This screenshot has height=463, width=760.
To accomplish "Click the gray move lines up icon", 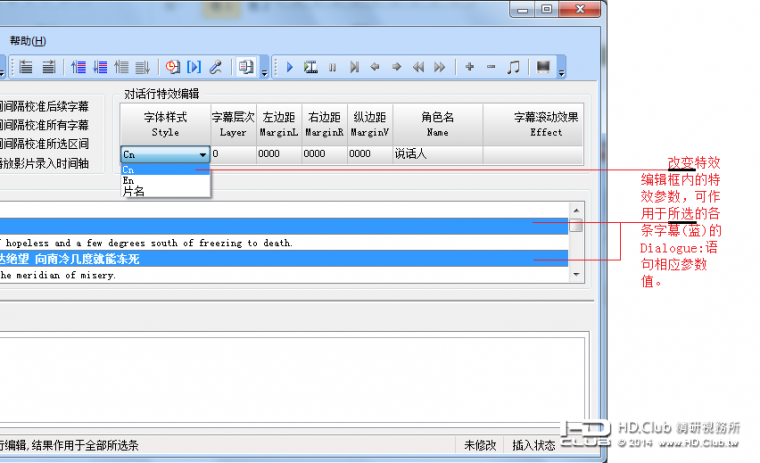I will pos(121,67).
